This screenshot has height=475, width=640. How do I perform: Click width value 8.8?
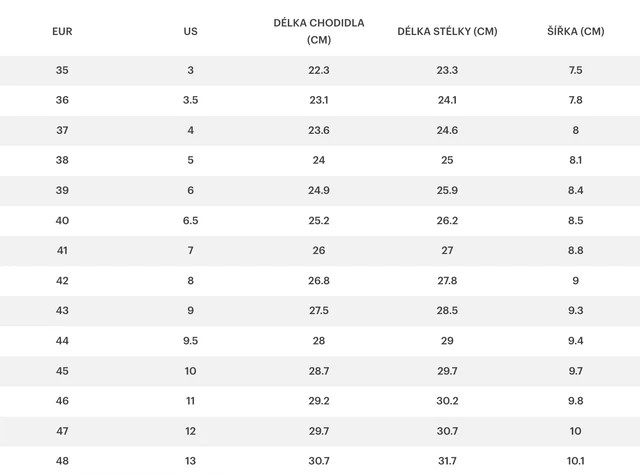[576, 251]
